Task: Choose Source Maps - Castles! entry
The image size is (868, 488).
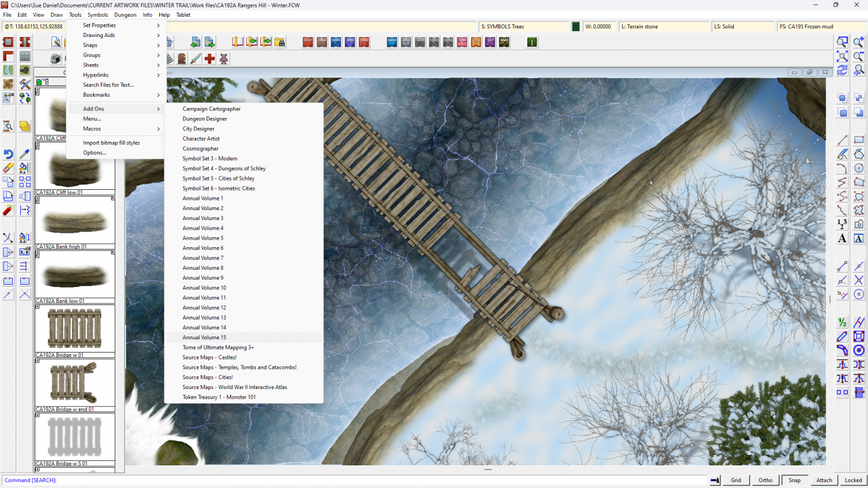Action: (244, 357)
